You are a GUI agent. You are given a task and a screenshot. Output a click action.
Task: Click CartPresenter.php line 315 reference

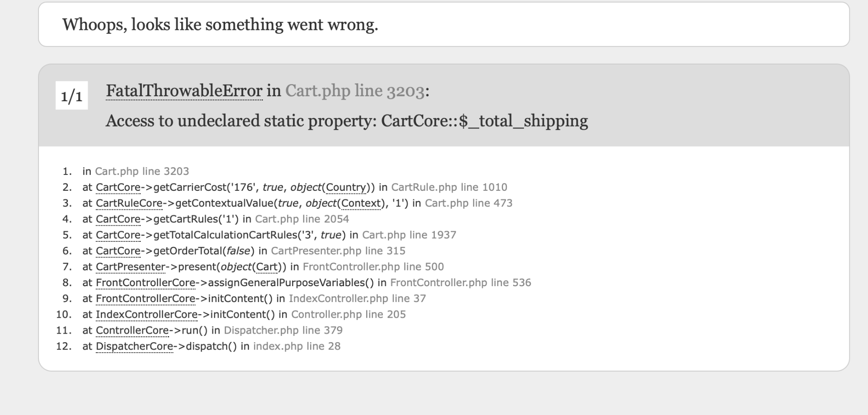pyautogui.click(x=338, y=251)
